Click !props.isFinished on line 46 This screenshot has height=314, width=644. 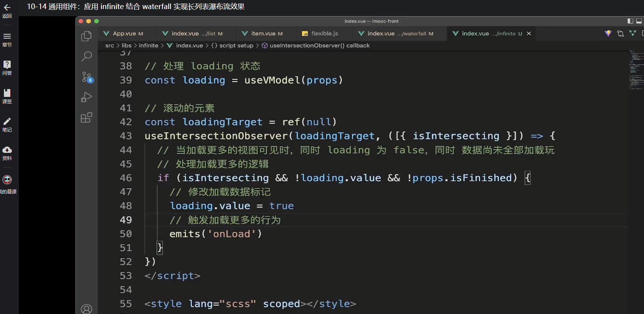point(460,178)
